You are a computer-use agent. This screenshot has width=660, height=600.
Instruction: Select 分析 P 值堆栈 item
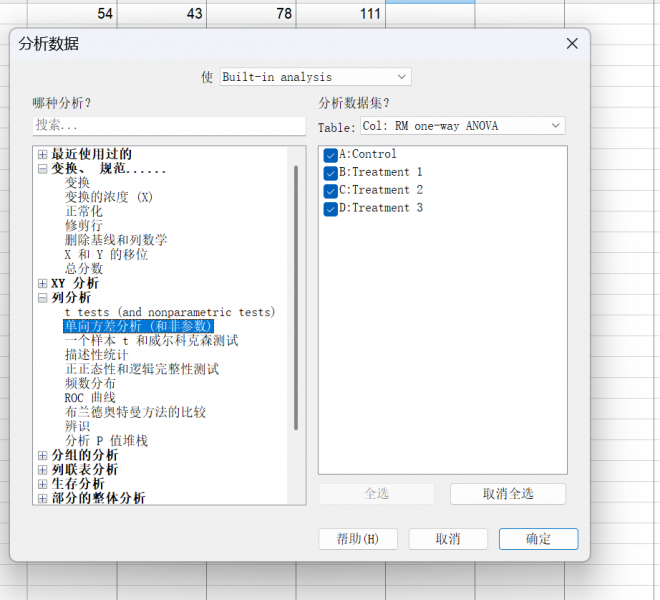[x=106, y=441]
